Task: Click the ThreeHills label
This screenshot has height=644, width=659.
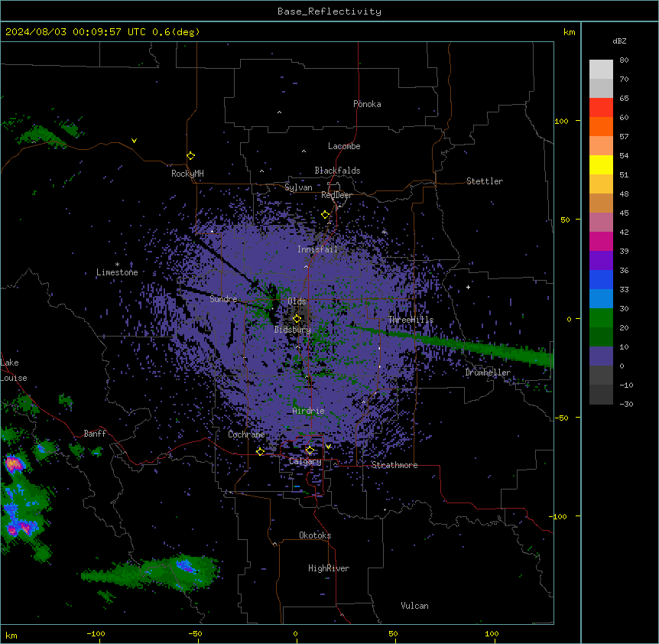Action: tap(411, 320)
